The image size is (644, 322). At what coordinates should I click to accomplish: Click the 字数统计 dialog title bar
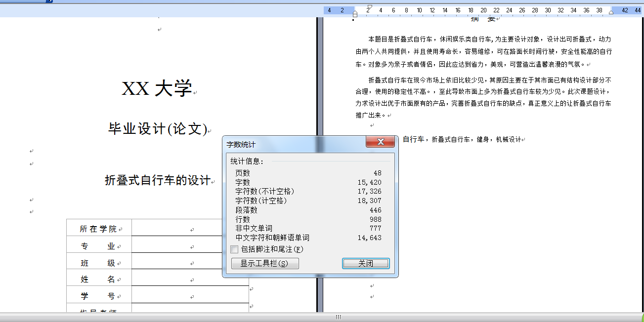[294, 144]
